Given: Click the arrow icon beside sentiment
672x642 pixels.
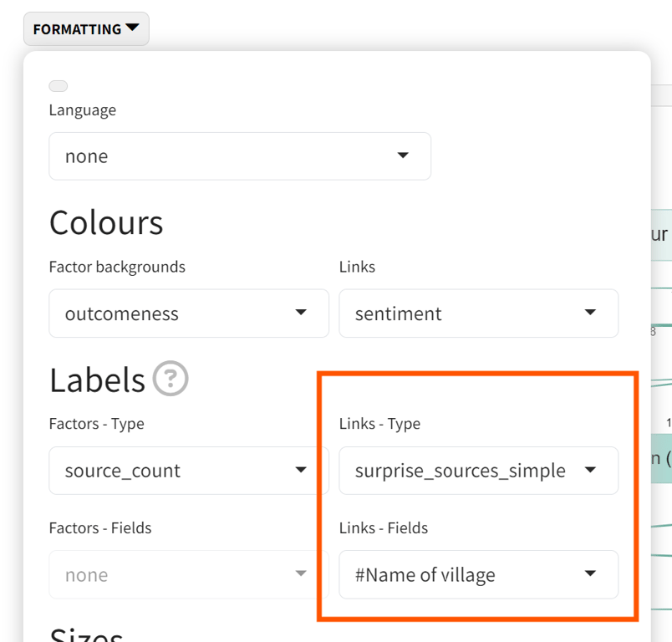Looking at the screenshot, I should click(x=590, y=313).
